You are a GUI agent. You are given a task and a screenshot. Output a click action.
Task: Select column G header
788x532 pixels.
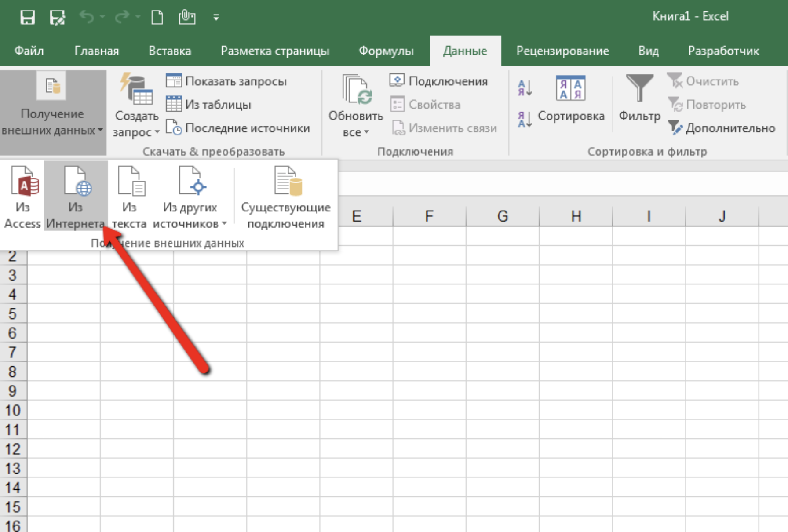click(503, 216)
